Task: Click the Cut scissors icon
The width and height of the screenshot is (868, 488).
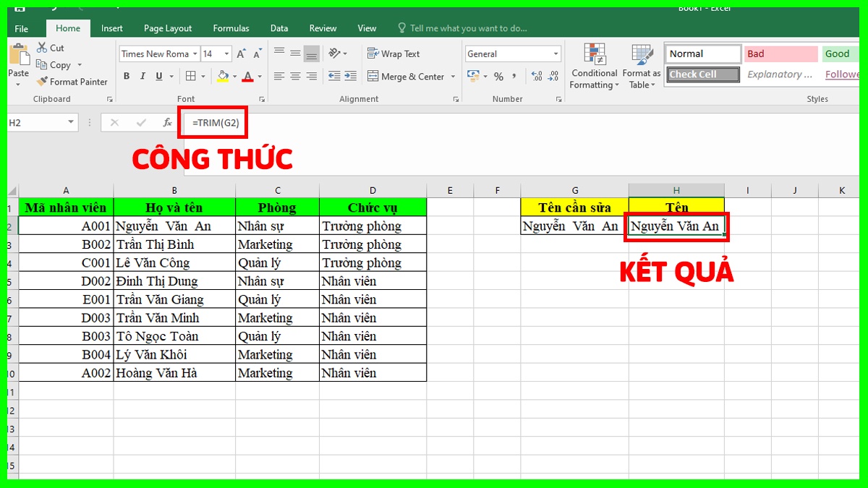Action: point(42,48)
